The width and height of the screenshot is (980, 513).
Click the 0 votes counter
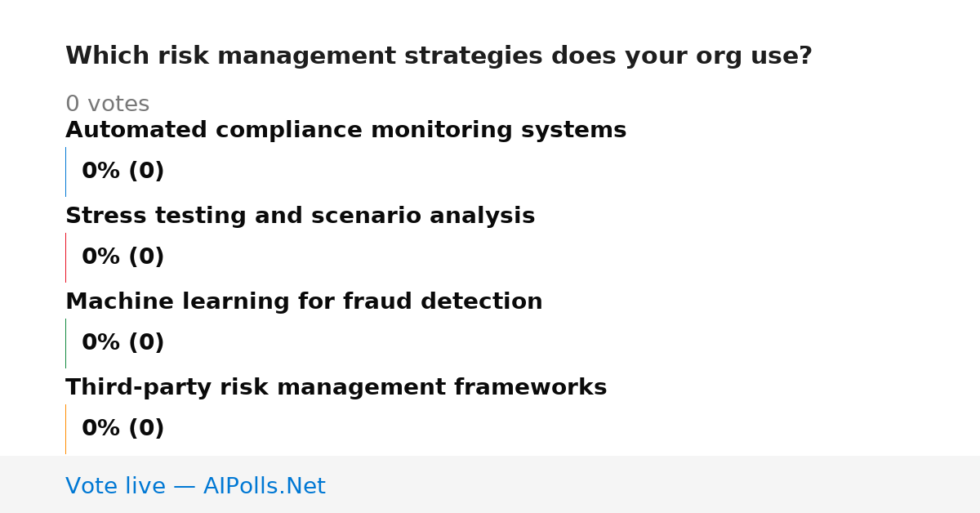[107, 105]
